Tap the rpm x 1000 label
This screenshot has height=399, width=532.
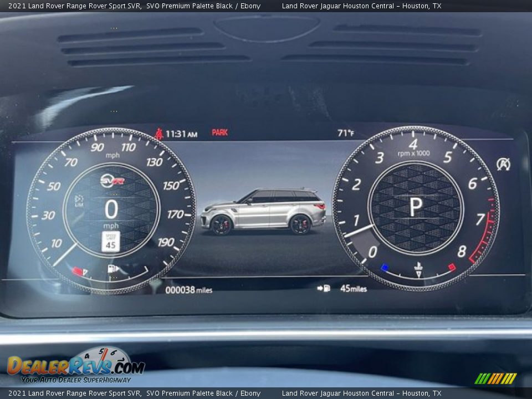413,154
